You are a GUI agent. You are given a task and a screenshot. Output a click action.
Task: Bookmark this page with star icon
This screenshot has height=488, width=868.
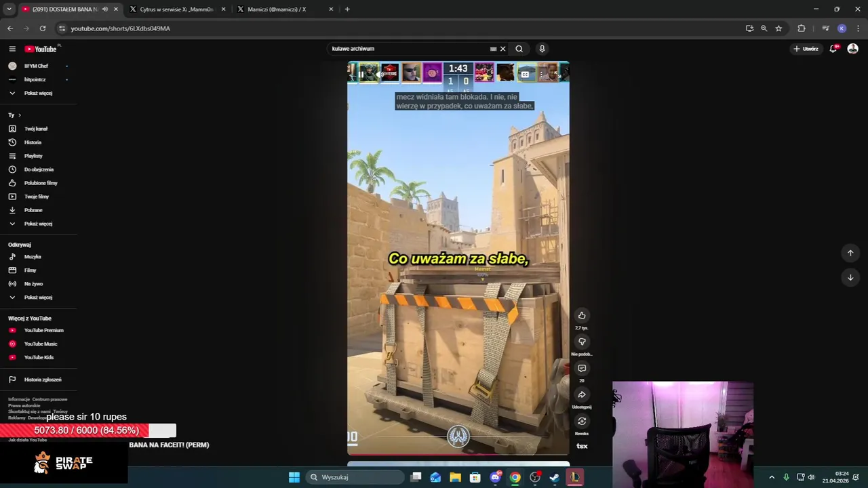tap(778, 28)
